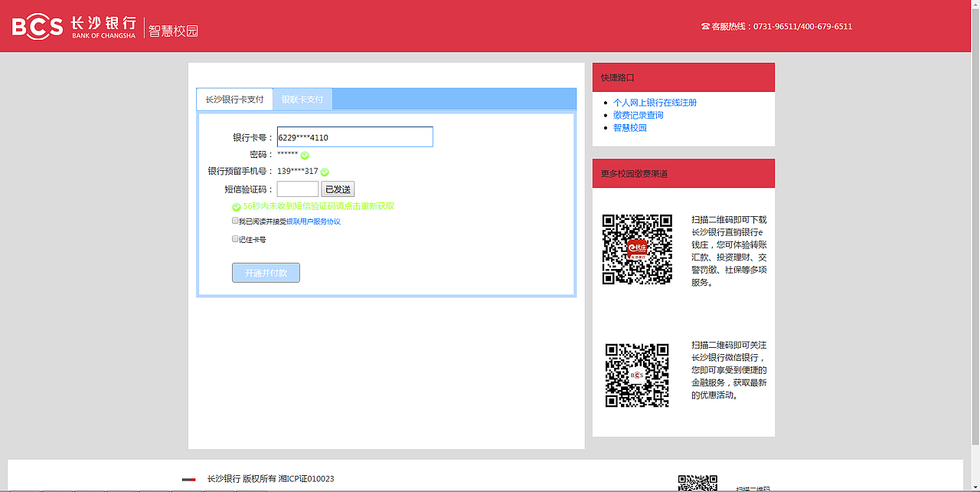Click the 短信验证码 input box
The height and width of the screenshot is (492, 980).
coord(297,189)
